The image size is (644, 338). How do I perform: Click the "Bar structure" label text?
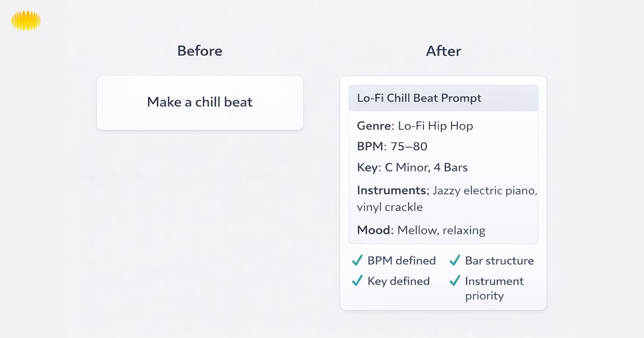(499, 261)
